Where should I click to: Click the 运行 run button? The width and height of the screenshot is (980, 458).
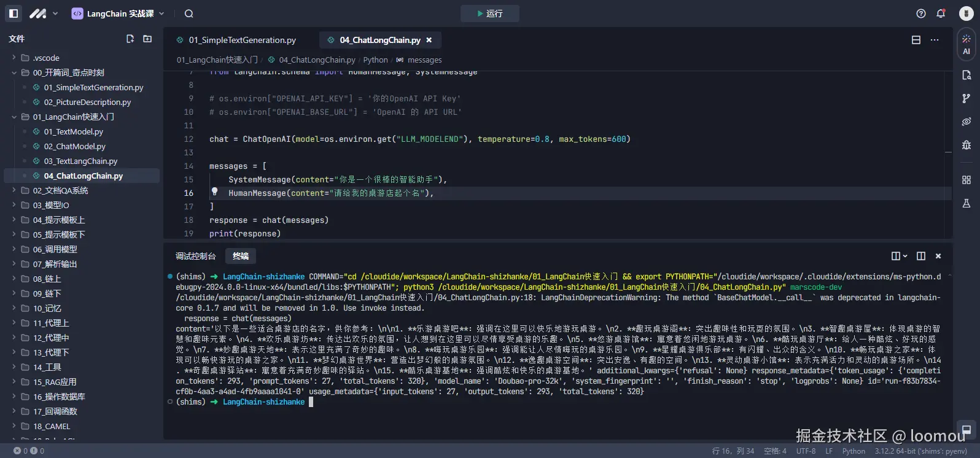[489, 14]
